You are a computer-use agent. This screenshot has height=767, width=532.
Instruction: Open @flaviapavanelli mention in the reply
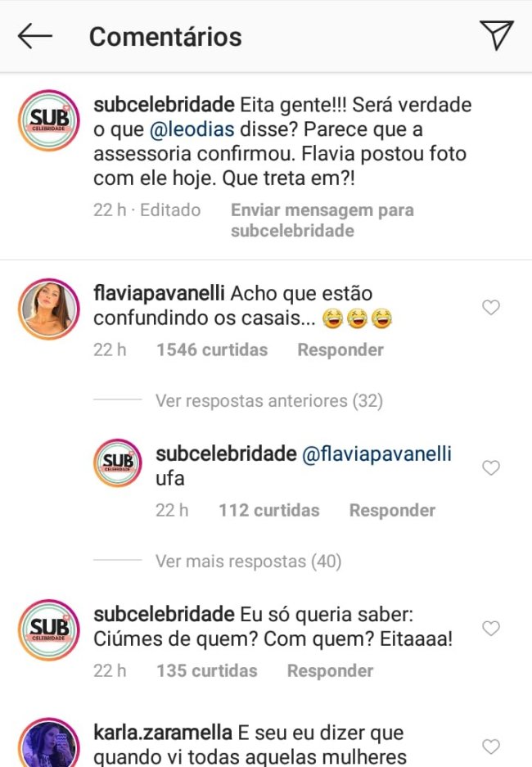pyautogui.click(x=376, y=454)
